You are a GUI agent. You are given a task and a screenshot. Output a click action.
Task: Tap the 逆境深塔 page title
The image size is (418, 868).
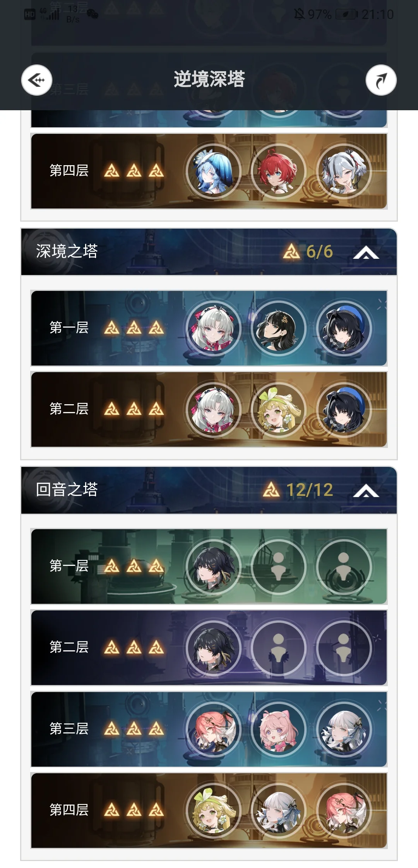[x=209, y=79]
